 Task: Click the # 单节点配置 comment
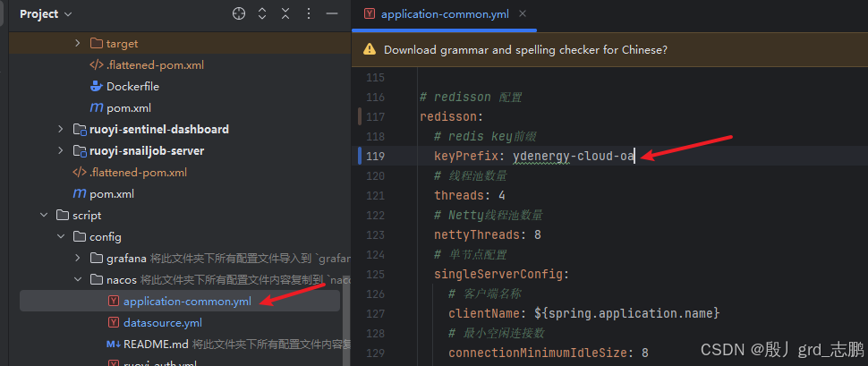[x=471, y=255]
